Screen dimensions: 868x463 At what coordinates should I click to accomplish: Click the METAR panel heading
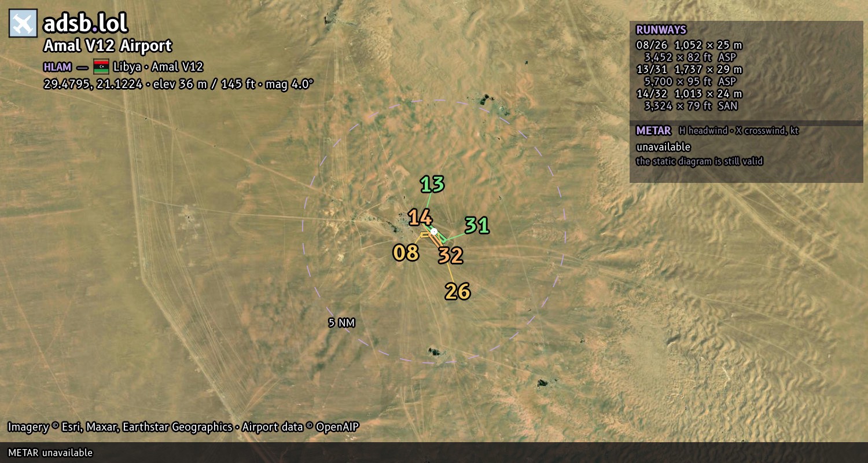tap(653, 130)
